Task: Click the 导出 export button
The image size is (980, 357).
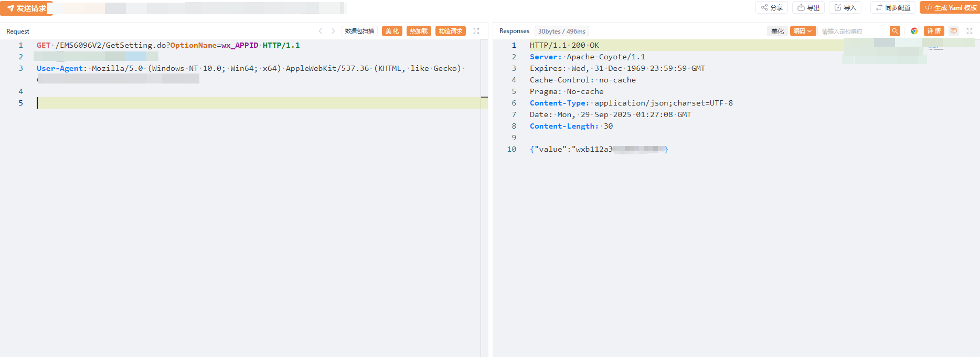Action: 808,8
